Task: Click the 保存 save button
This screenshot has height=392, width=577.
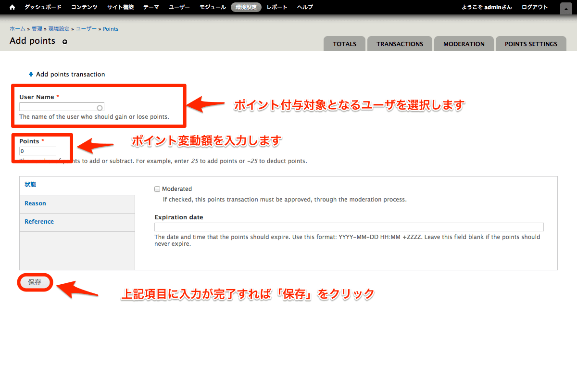Action: pyautogui.click(x=35, y=282)
